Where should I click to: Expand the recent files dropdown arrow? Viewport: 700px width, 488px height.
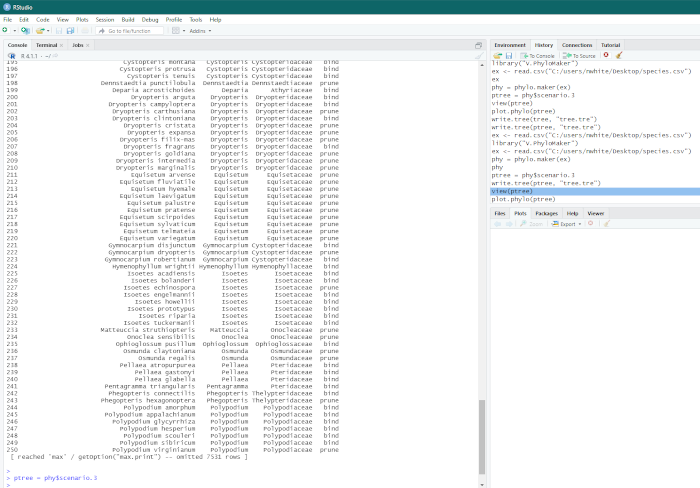(48, 31)
